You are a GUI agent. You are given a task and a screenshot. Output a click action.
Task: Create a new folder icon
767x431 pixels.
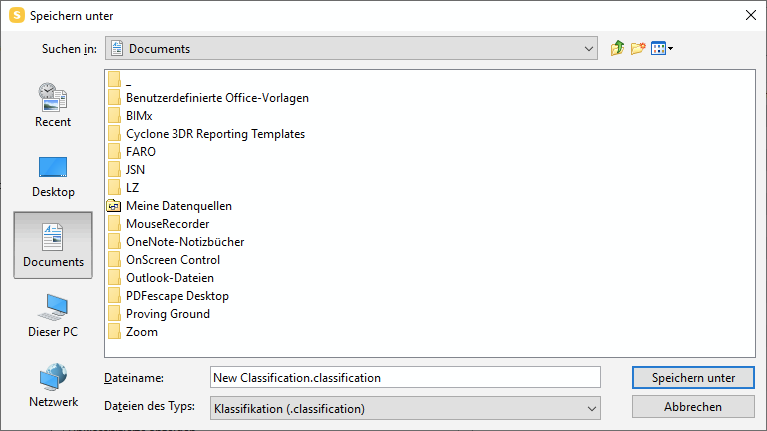click(638, 48)
